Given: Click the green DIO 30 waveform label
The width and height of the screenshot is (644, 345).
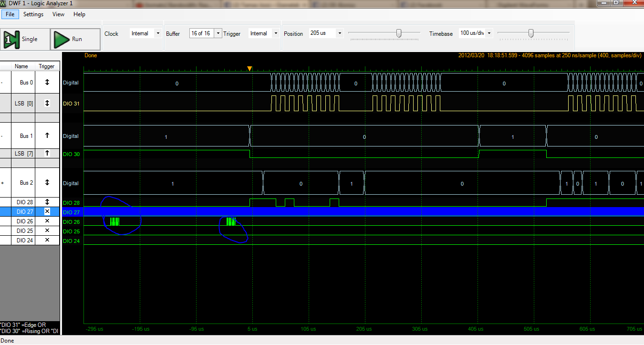Looking at the screenshot, I should tap(71, 154).
